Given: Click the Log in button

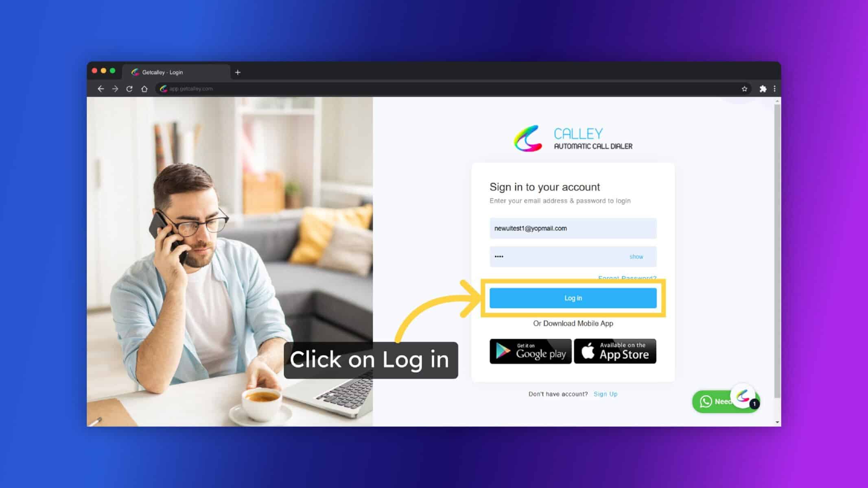Looking at the screenshot, I should pyautogui.click(x=572, y=298).
